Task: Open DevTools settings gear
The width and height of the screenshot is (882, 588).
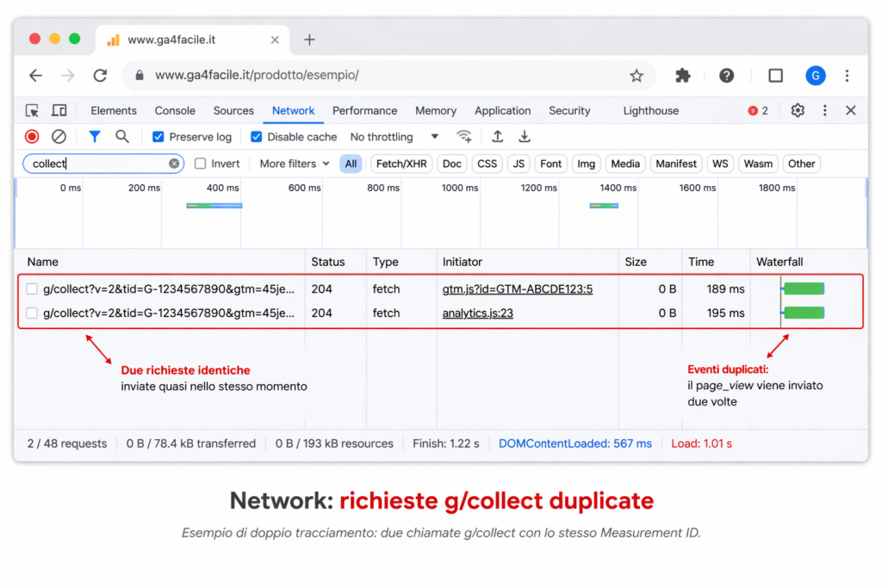Action: pyautogui.click(x=798, y=111)
